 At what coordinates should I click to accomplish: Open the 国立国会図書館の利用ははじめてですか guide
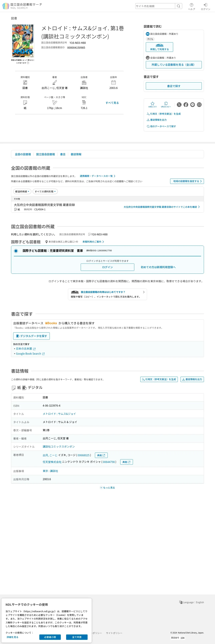[x=107, y=294]
